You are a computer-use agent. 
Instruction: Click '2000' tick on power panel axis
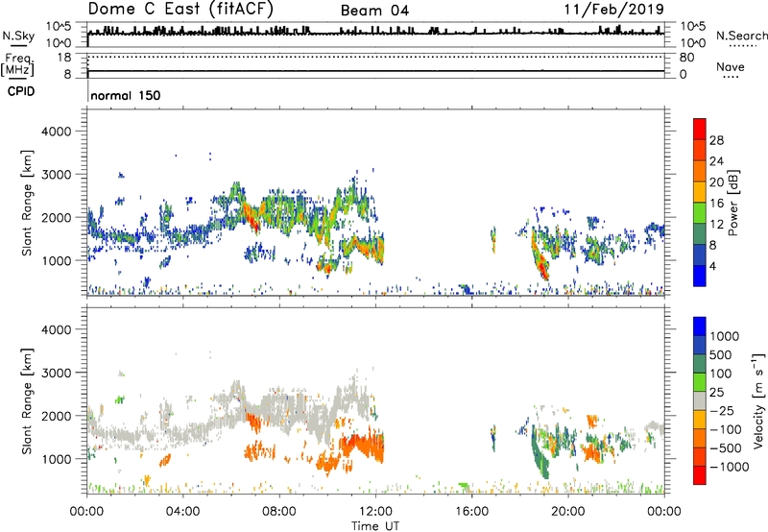pyautogui.click(x=56, y=217)
